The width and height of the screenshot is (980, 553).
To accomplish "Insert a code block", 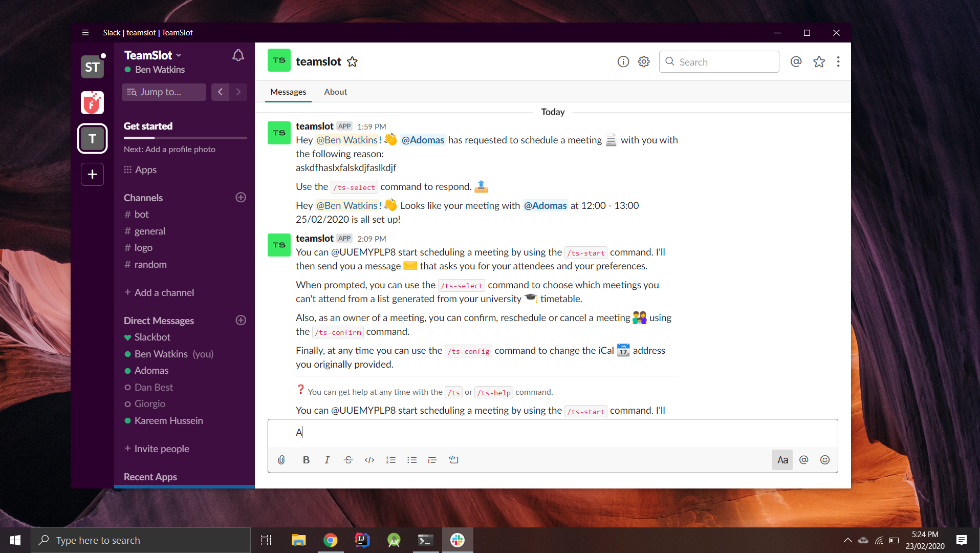I will [453, 460].
